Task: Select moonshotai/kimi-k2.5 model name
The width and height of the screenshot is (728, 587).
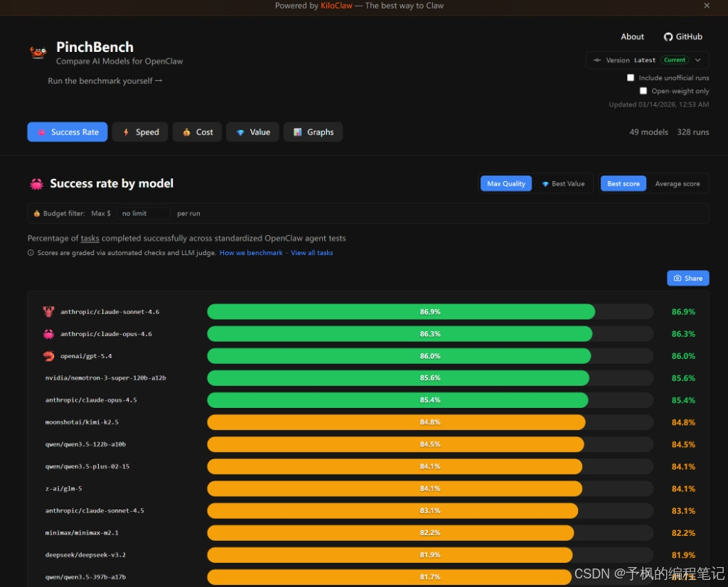Action: [82, 422]
